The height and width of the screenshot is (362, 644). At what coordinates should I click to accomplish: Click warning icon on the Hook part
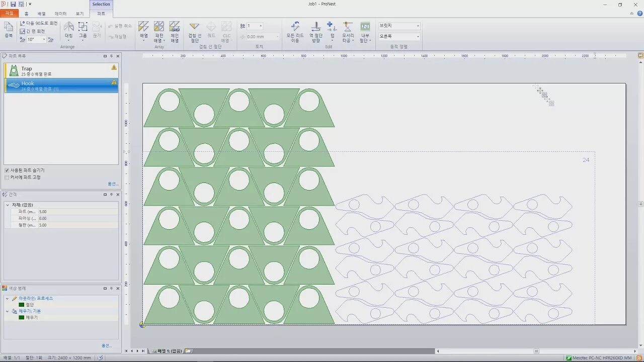click(114, 82)
